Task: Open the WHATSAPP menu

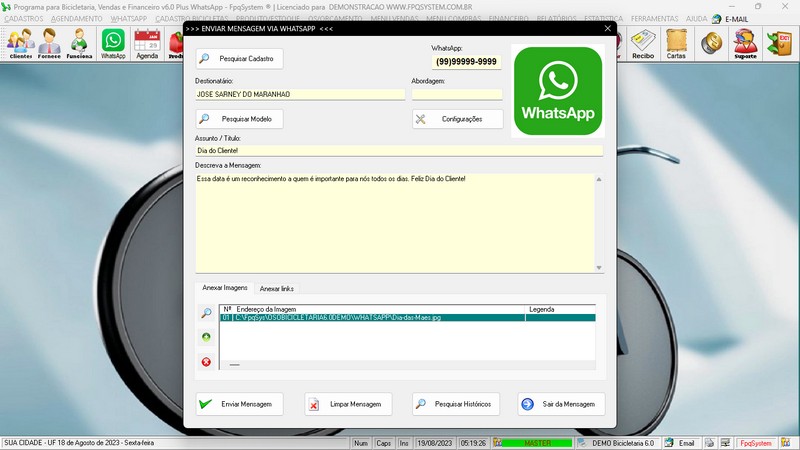Action: pyautogui.click(x=129, y=19)
